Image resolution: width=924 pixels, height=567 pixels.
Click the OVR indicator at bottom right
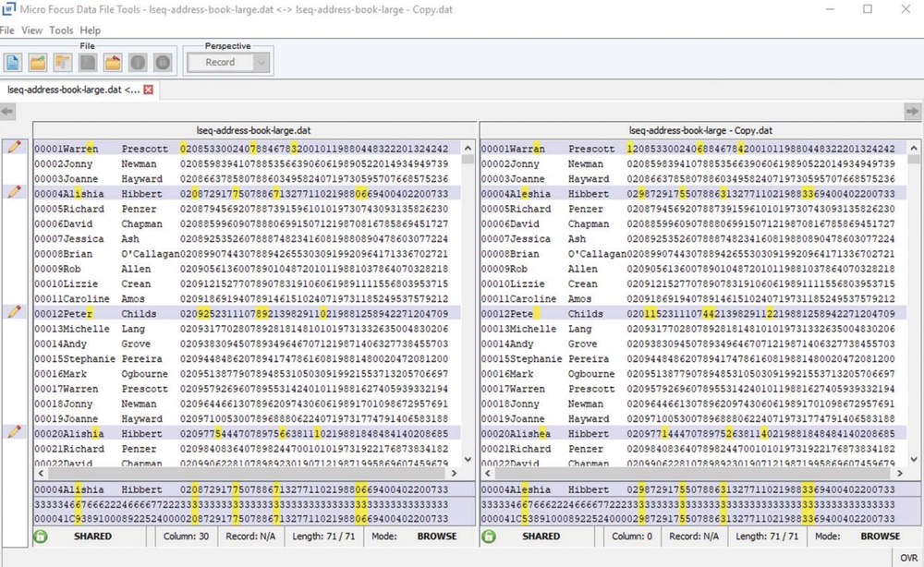click(x=908, y=558)
